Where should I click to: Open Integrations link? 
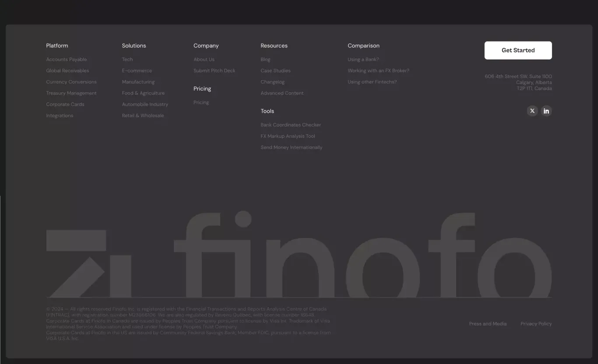coord(60,116)
